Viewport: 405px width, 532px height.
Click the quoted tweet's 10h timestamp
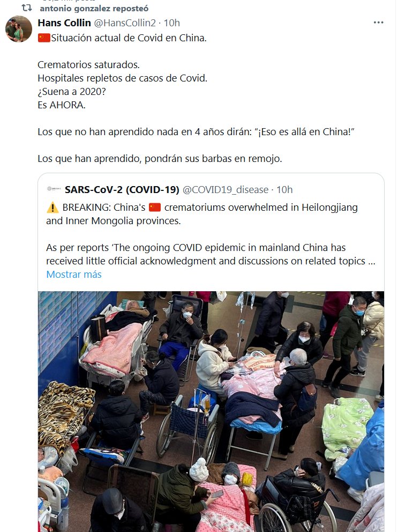[x=284, y=190]
